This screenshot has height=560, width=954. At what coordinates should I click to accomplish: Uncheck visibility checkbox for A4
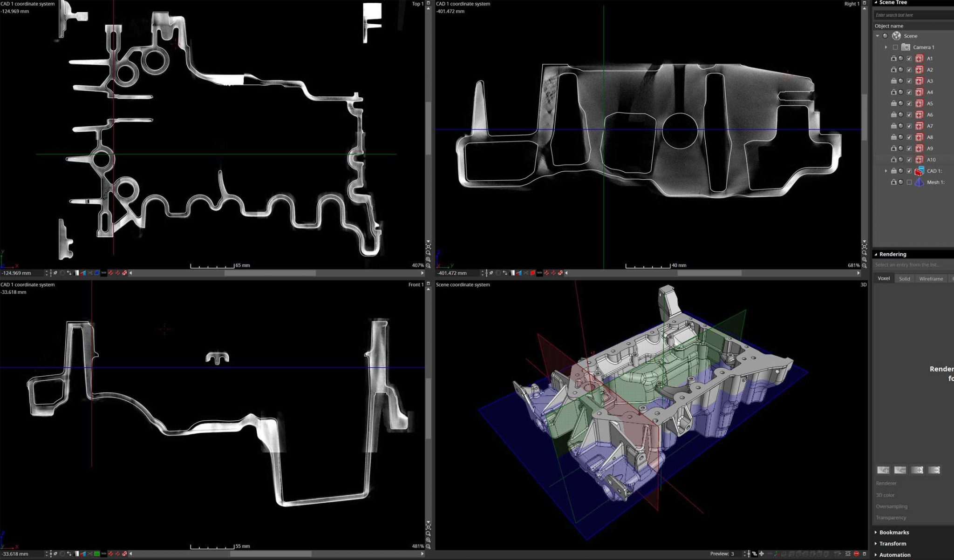(909, 92)
